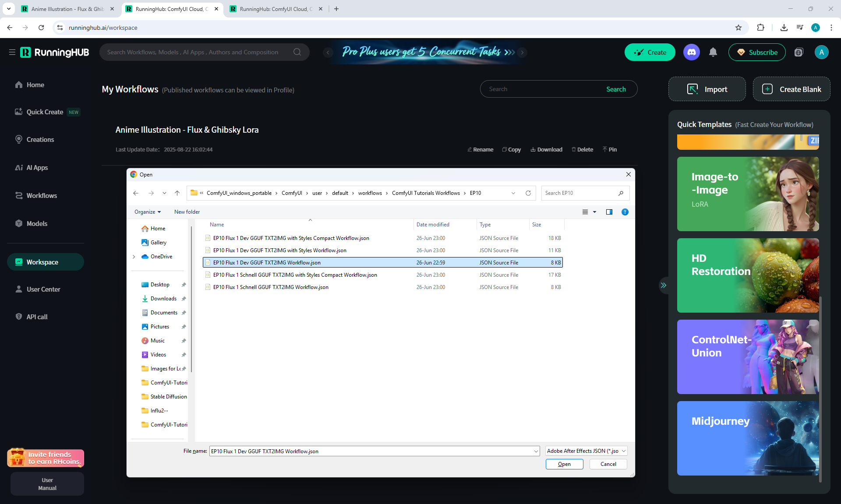Click the up-folder arrow in dialog
The image size is (841, 504).
(177, 193)
